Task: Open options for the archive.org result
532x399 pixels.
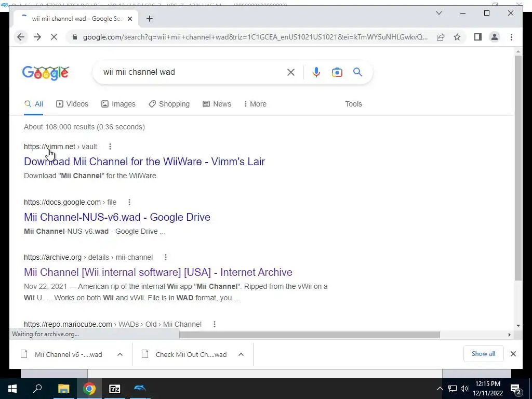Action: (x=166, y=257)
